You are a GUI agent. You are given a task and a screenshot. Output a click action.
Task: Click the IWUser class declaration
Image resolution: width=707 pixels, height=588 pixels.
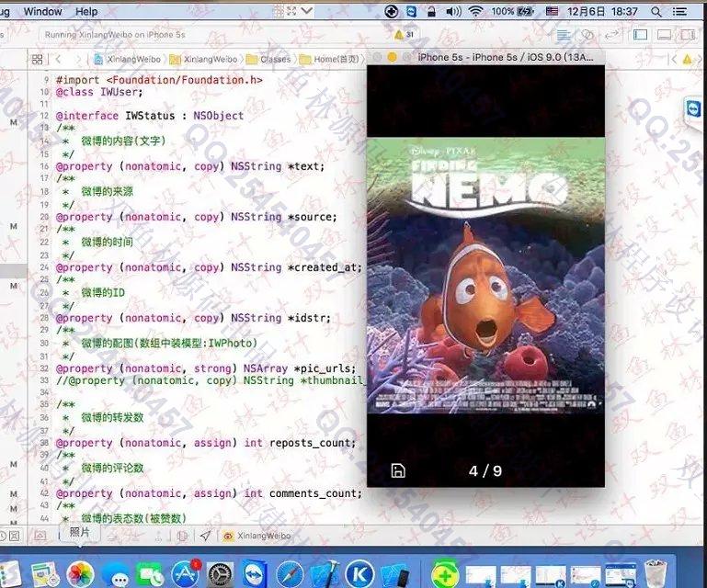pyautogui.click(x=120, y=93)
